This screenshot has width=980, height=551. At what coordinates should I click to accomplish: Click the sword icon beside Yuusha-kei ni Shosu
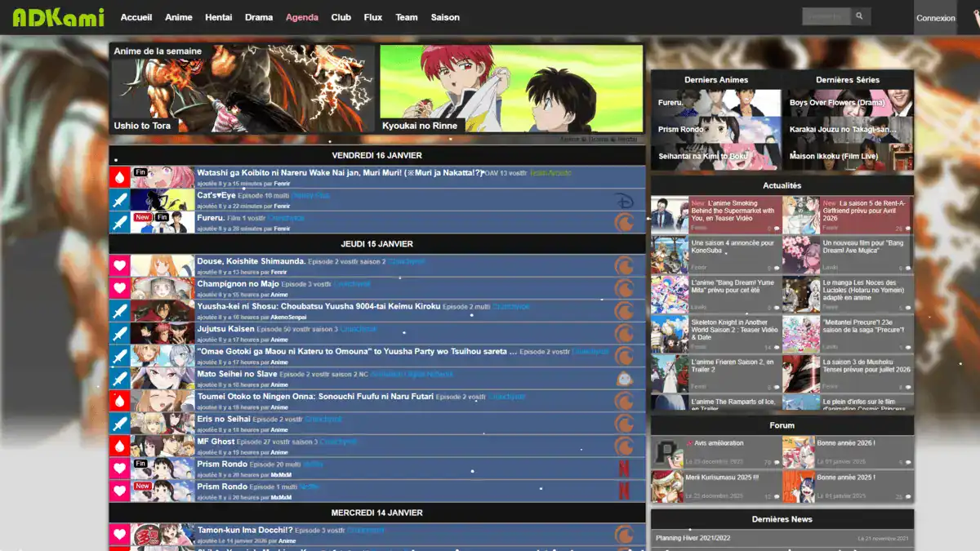(120, 311)
